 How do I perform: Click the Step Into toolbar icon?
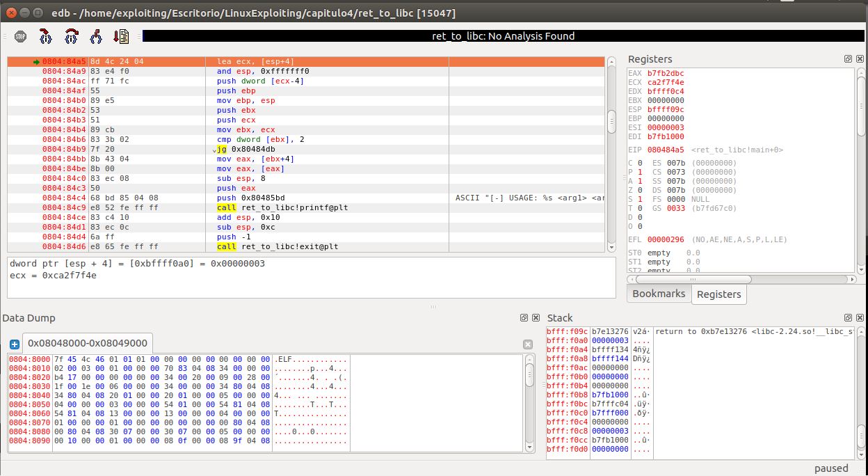pos(46,36)
